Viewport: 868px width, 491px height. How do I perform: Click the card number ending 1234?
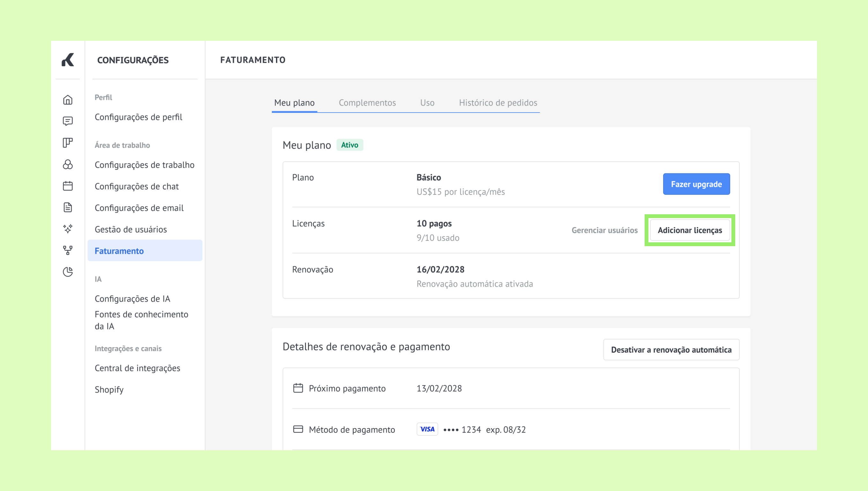pos(462,430)
